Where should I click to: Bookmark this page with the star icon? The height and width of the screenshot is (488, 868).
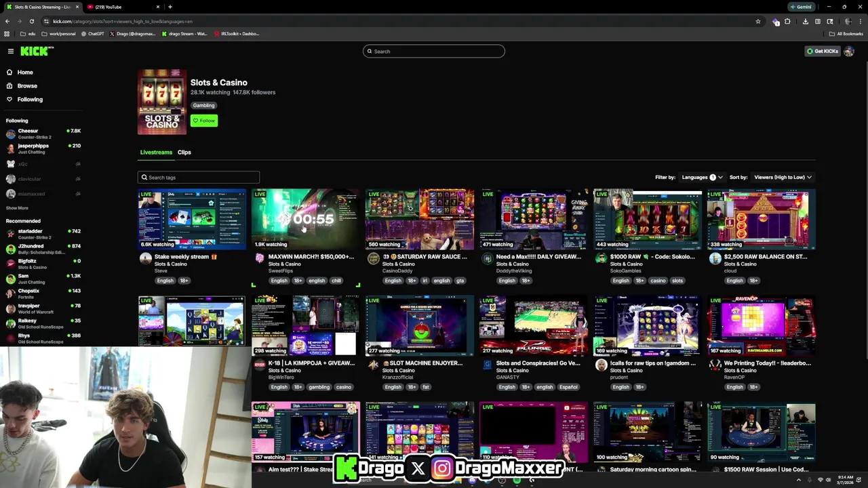(758, 21)
